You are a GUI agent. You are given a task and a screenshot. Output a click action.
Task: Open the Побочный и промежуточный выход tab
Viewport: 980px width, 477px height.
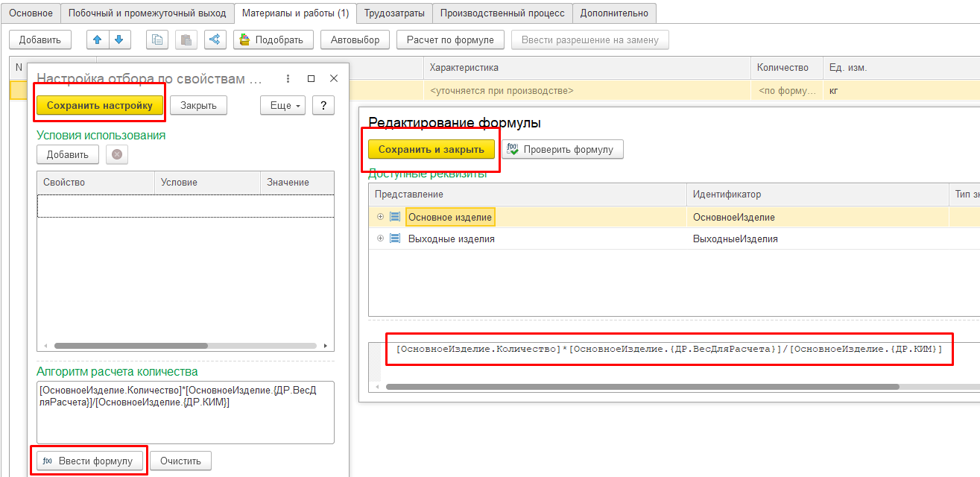click(147, 13)
